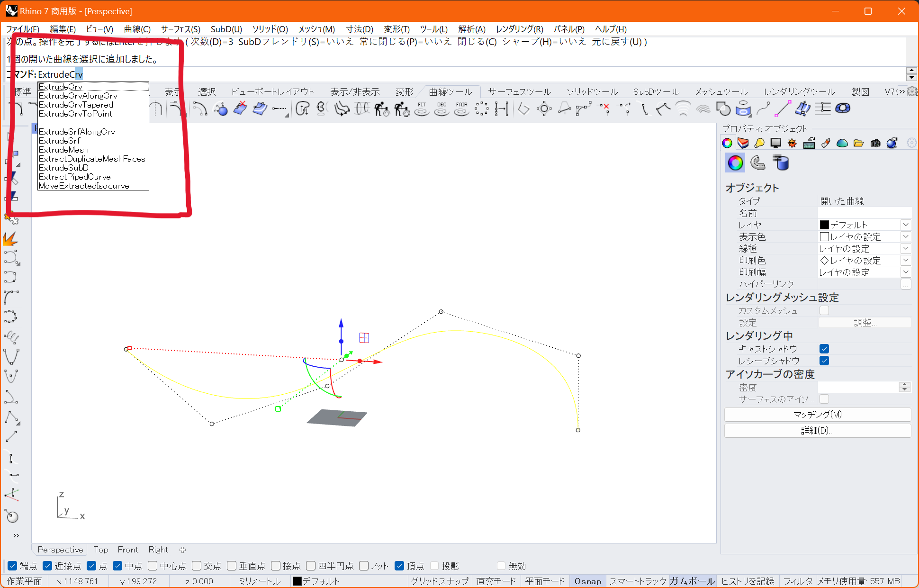Open the 線種 dropdown
Image resolution: width=919 pixels, height=588 pixels.
click(905, 249)
